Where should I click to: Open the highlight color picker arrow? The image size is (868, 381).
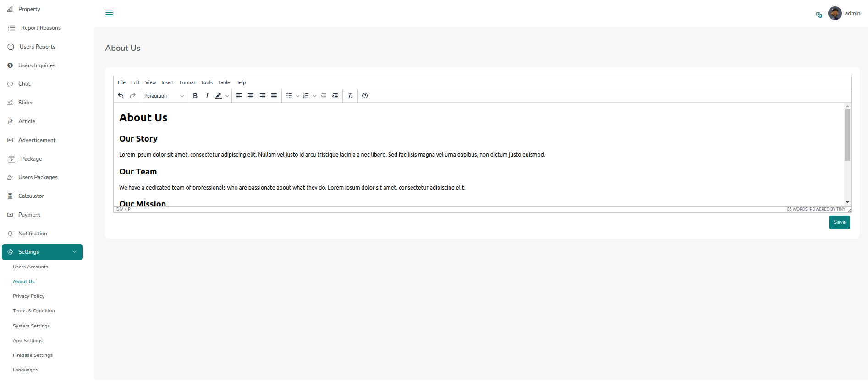coord(227,96)
